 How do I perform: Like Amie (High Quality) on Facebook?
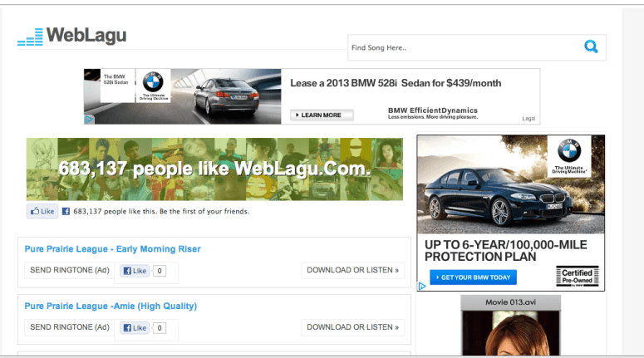coord(135,328)
